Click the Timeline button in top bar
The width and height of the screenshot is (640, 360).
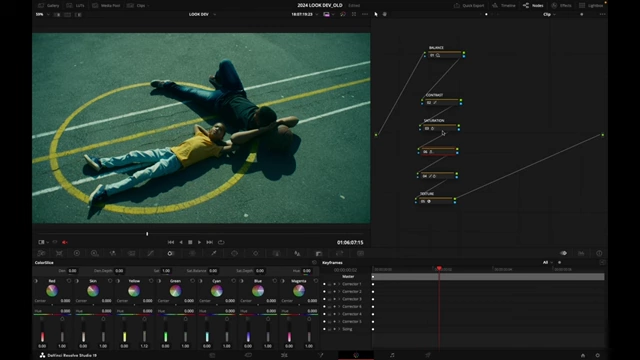pyautogui.click(x=504, y=6)
